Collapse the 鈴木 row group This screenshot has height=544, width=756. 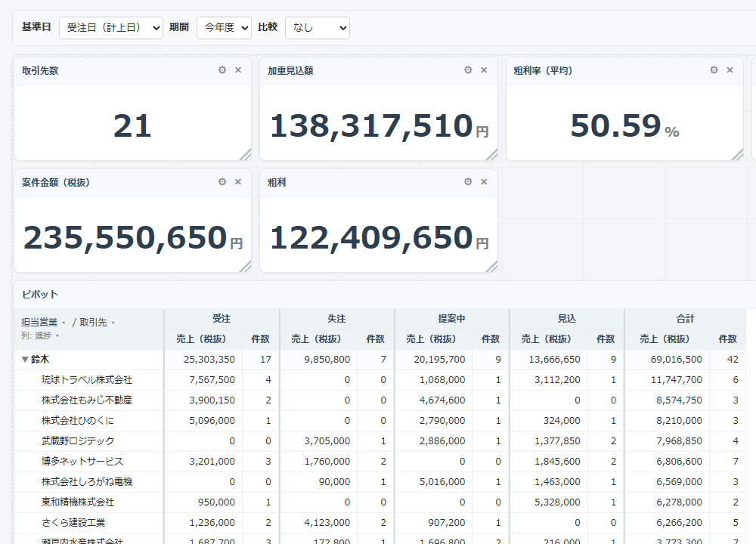(25, 360)
